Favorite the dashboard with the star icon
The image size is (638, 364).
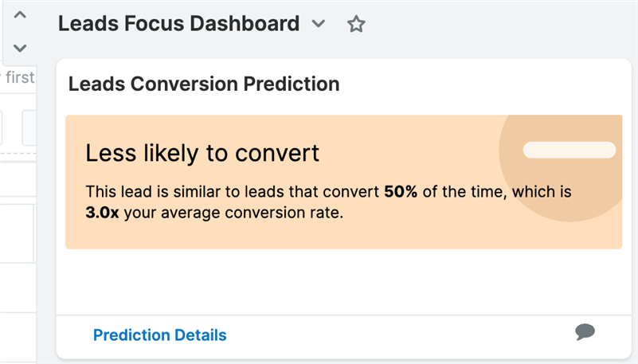tap(356, 24)
